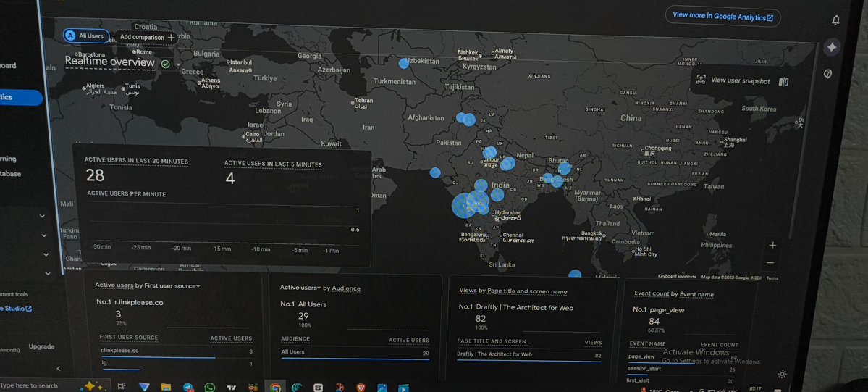Click the Audience column header
Screen dimensions: 868x392
point(295,339)
